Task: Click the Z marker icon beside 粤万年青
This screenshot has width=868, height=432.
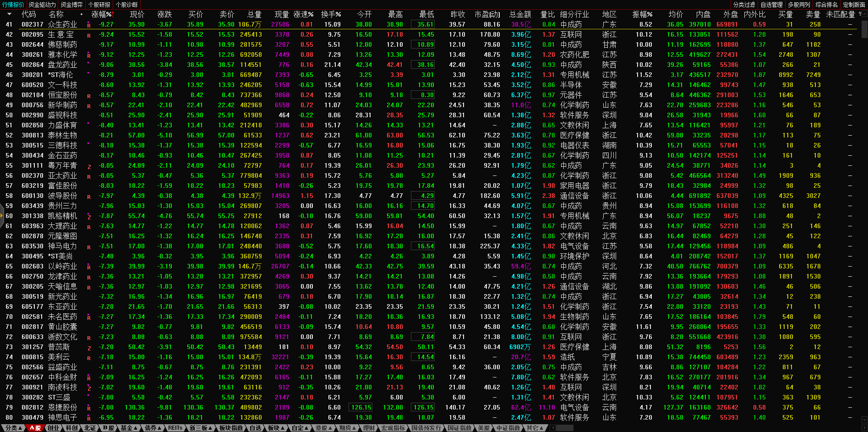Action: click(x=89, y=166)
